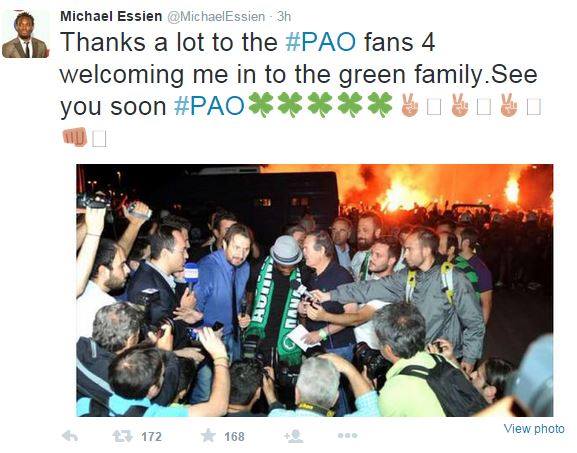Image resolution: width=577 pixels, height=453 pixels.
Task: Click the 168 favorites count
Action: coord(234,437)
